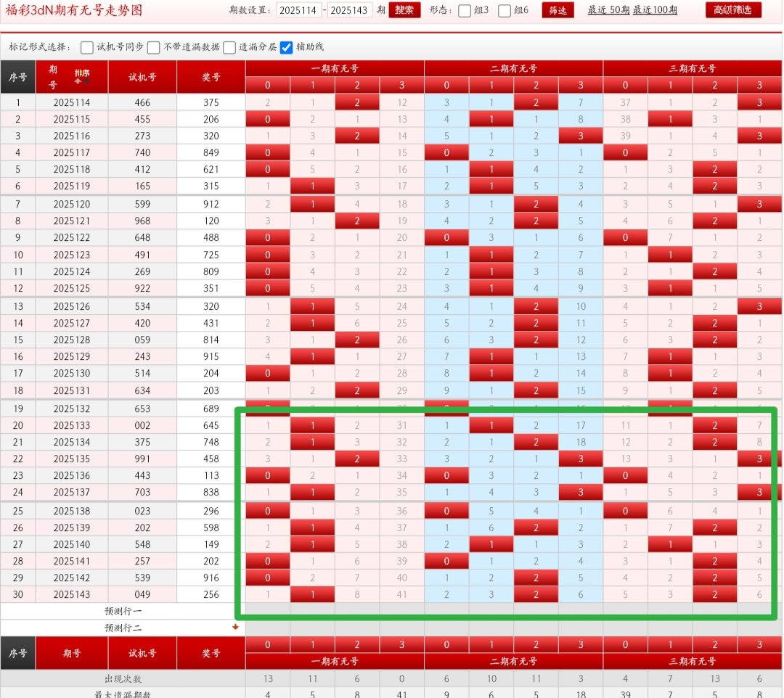Click the top 二期有无号 group header

pos(513,68)
